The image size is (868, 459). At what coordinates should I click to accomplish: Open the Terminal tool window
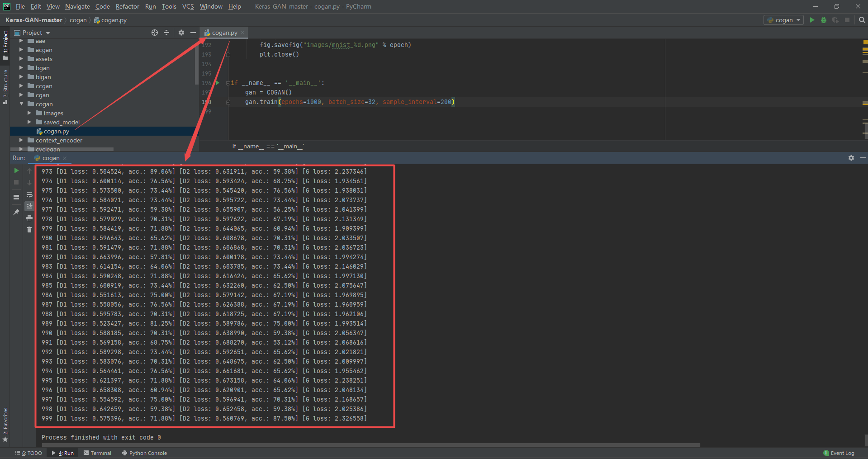pos(97,453)
